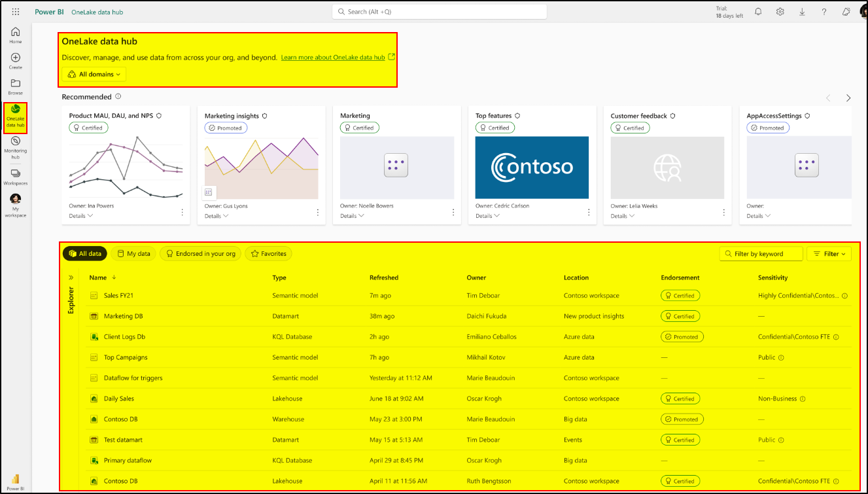This screenshot has height=494, width=868.
Task: Select the All data tab
Action: click(85, 254)
